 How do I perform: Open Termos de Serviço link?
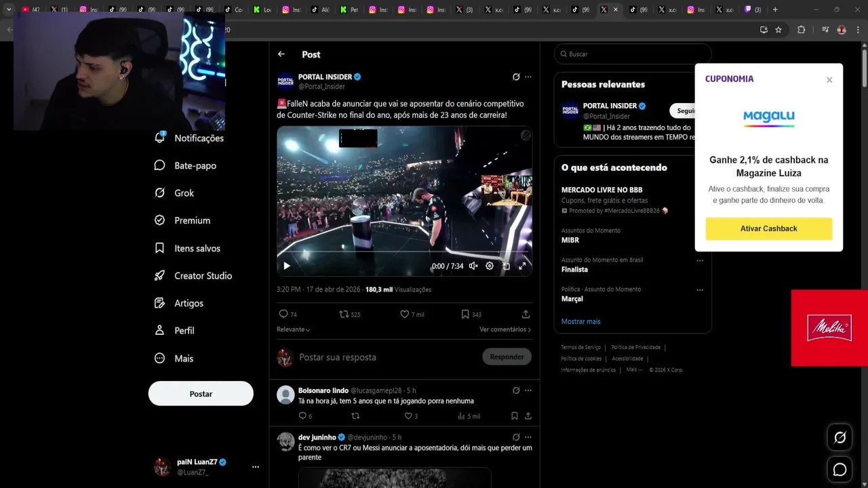coord(580,347)
